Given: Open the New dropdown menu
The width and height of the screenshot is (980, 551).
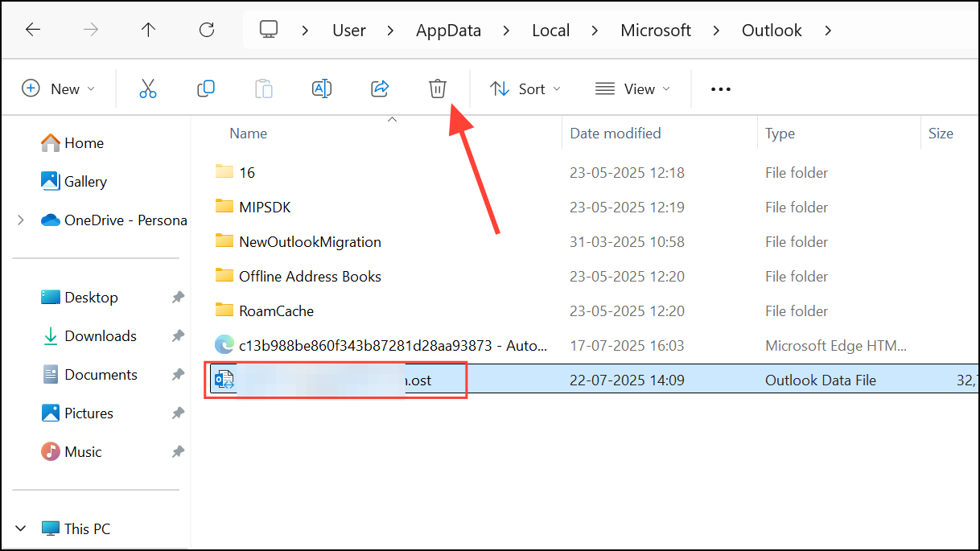Looking at the screenshot, I should [59, 88].
